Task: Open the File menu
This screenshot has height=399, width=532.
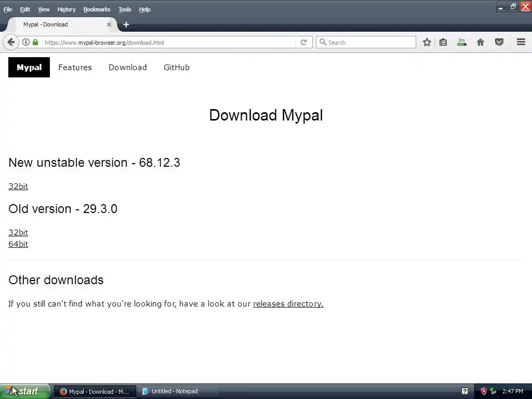Action: click(8, 9)
